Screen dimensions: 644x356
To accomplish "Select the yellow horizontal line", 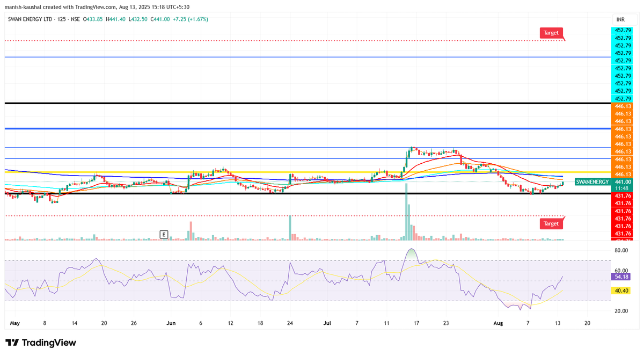I will (308, 172).
